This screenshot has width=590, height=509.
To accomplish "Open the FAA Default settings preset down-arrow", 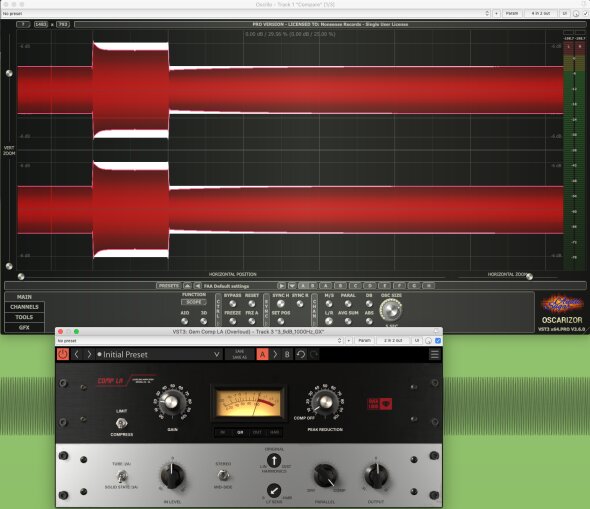I will click(292, 286).
